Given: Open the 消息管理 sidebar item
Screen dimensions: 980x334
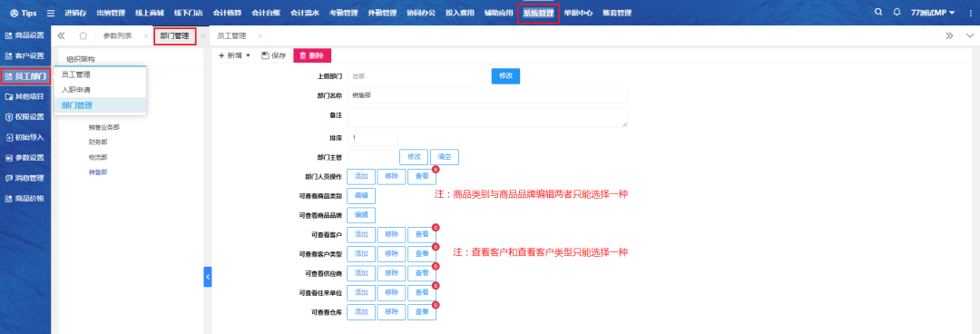Looking at the screenshot, I should click(x=25, y=178).
